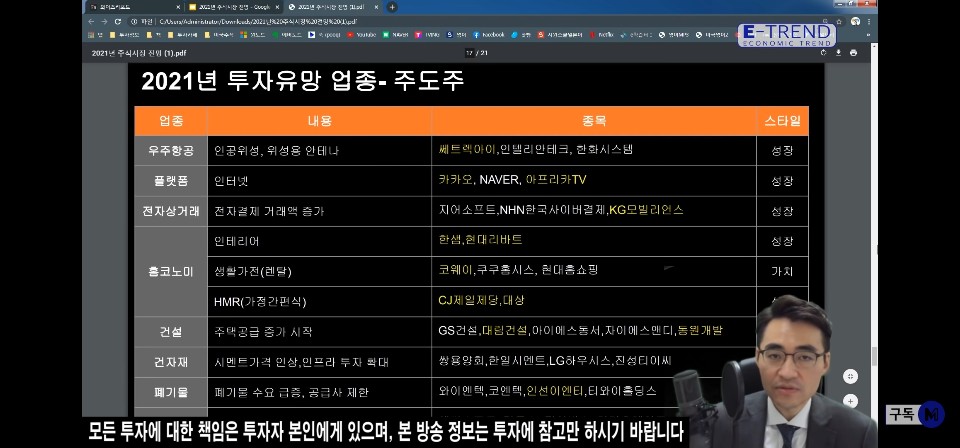Print the PDF with the printer icon
The height and width of the screenshot is (448, 960).
[853, 53]
